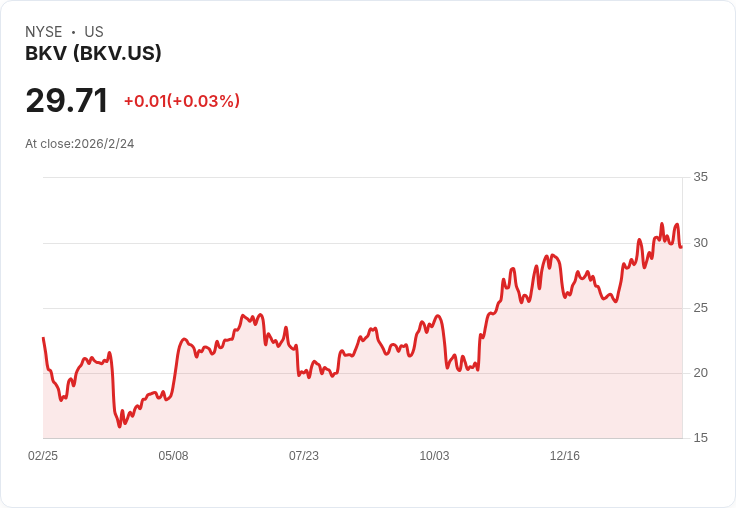
Task: Click the 02/25 x-axis date label
Action: coord(43,456)
